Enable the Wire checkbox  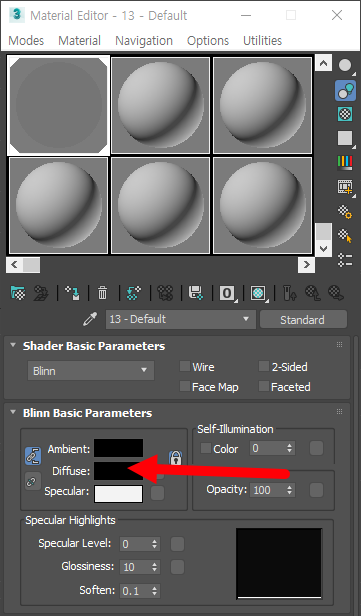coord(185,366)
